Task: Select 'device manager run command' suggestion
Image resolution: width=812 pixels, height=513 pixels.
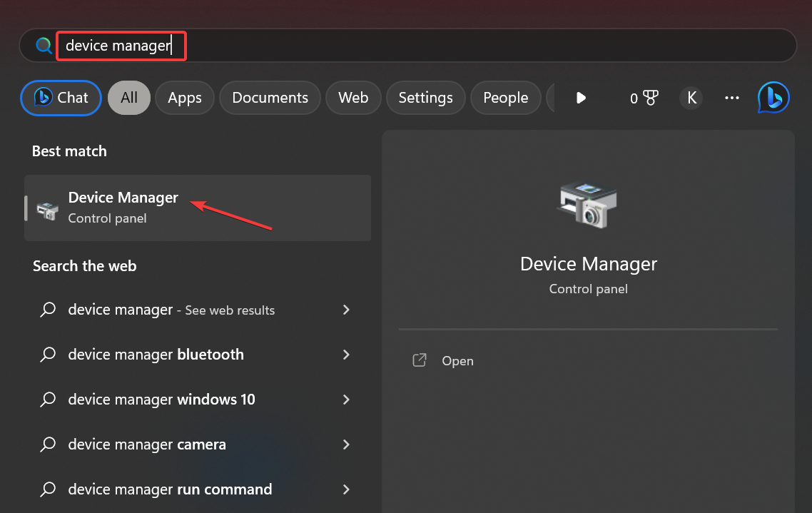Action: pos(198,489)
